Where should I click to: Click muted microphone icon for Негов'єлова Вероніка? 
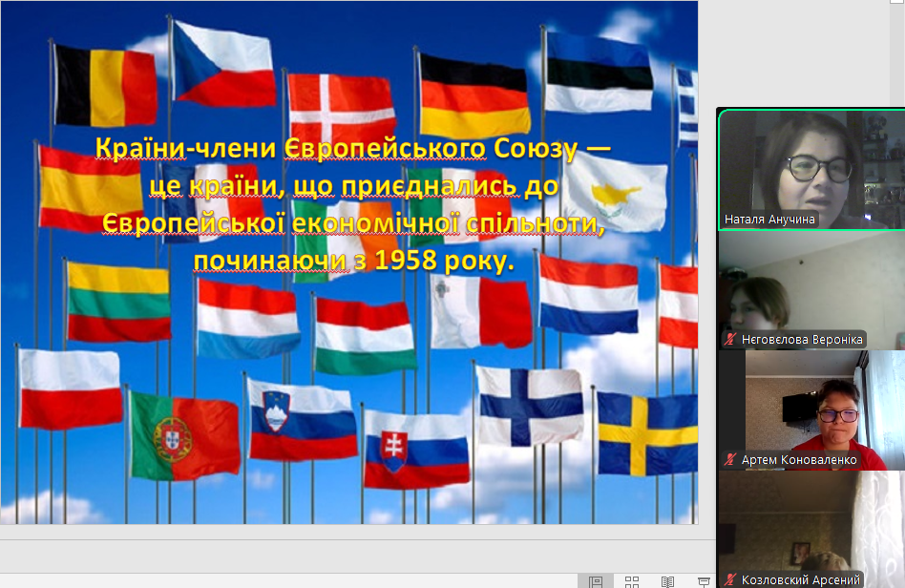(x=731, y=340)
